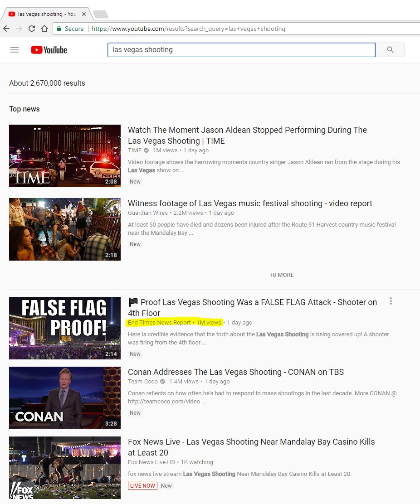Visit the End Times News Report channel
The width and height of the screenshot is (420, 504).
tap(159, 322)
